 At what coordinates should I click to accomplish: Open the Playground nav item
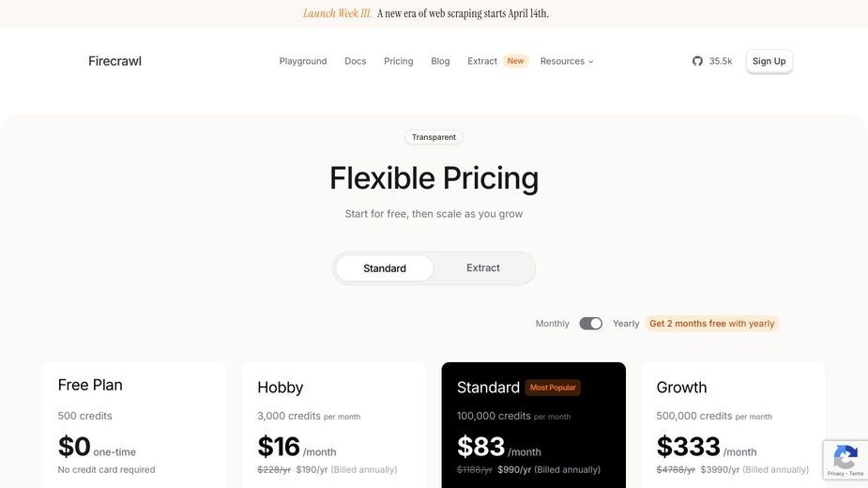coord(303,61)
